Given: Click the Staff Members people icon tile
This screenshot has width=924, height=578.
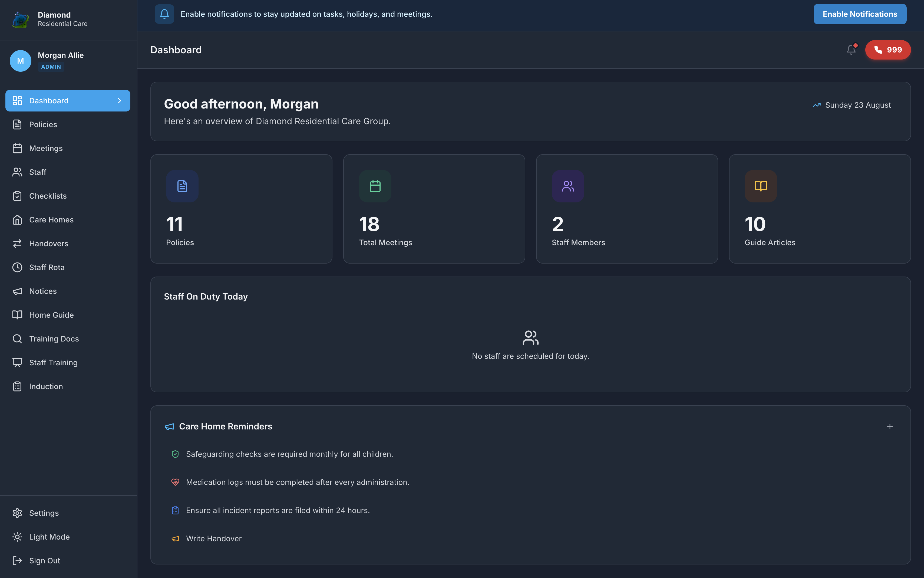Looking at the screenshot, I should pyautogui.click(x=568, y=186).
